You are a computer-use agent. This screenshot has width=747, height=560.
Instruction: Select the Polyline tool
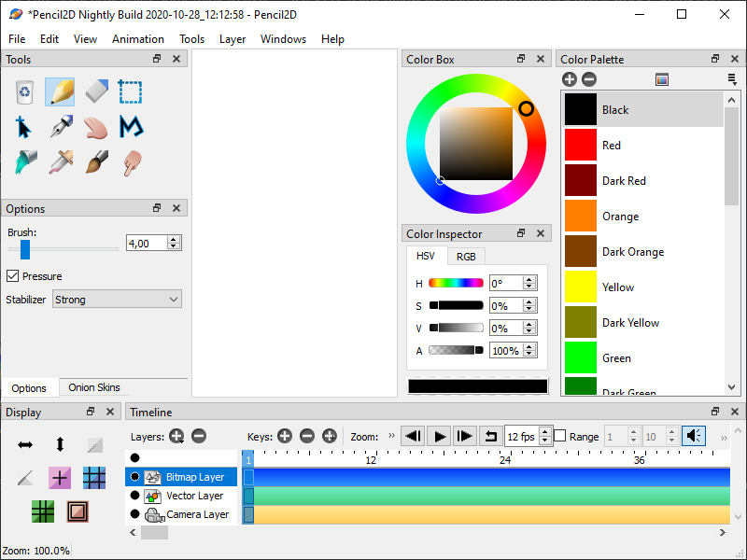pyautogui.click(x=131, y=127)
